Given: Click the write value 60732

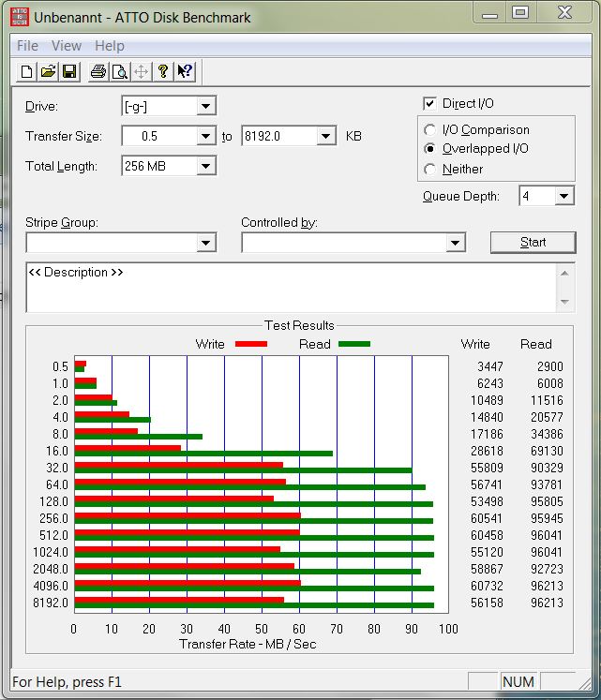Looking at the screenshot, I should click(487, 586).
